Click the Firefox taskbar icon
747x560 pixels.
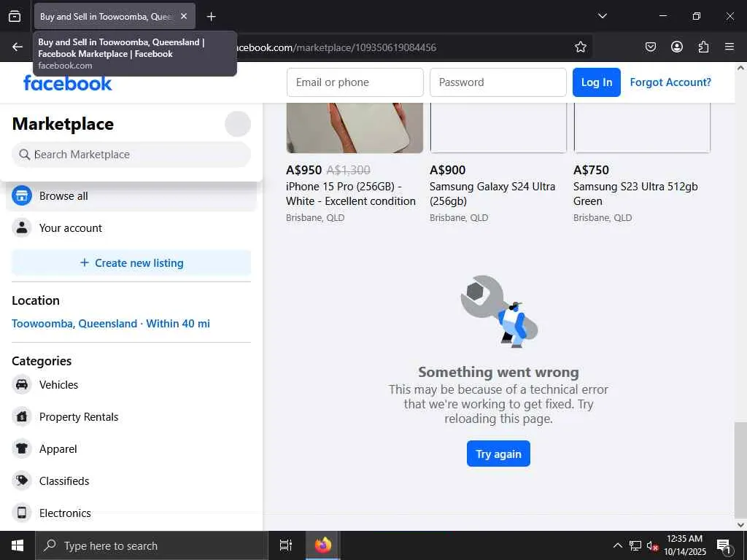[322, 545]
